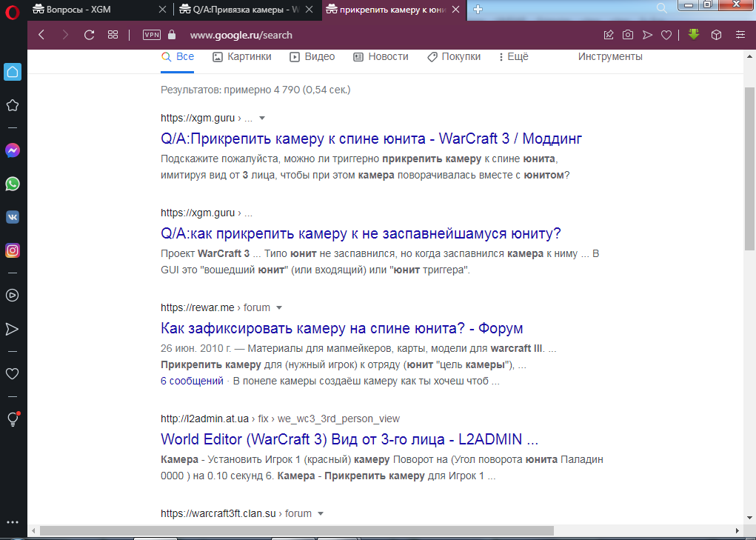Show site security lock info
This screenshot has height=540, width=756.
coord(172,35)
